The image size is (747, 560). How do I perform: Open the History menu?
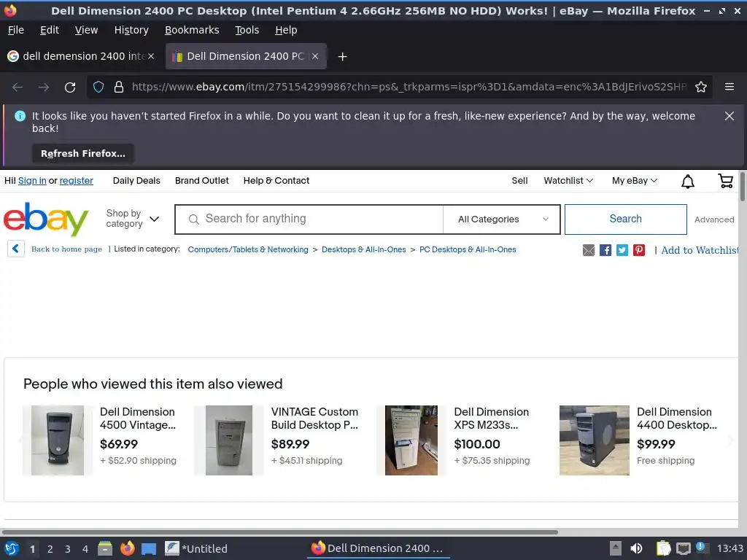[x=131, y=30]
